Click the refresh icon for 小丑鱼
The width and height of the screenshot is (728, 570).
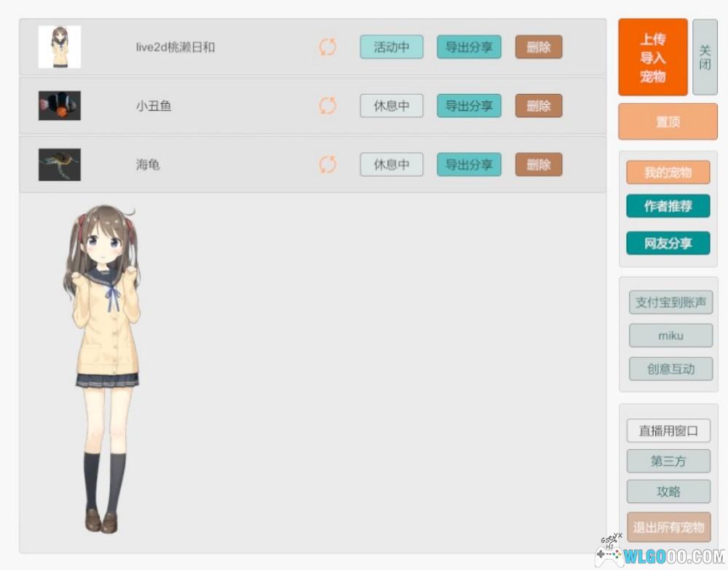point(328,106)
